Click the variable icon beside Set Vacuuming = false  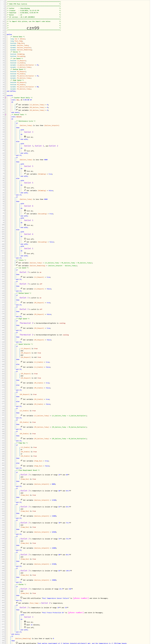click(x=25, y=242)
